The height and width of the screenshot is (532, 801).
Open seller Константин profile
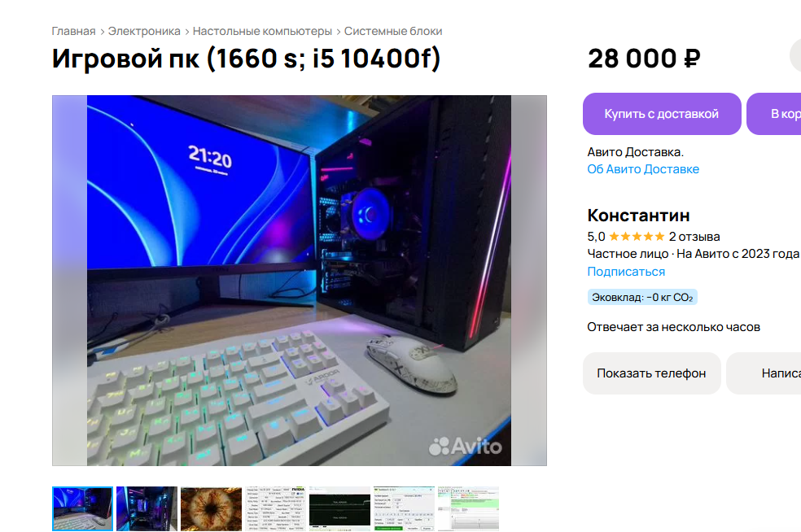pyautogui.click(x=638, y=216)
